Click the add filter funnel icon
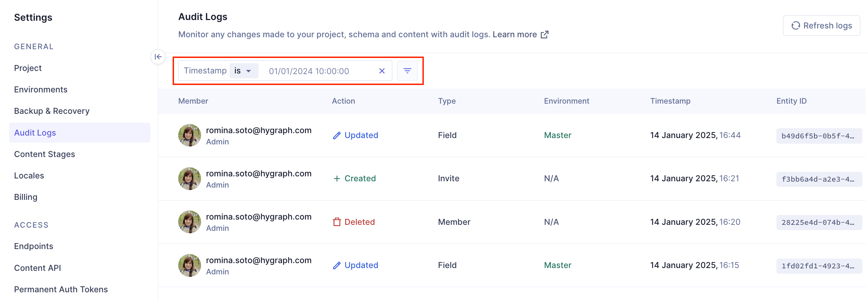This screenshot has width=868, height=300. coord(407,71)
